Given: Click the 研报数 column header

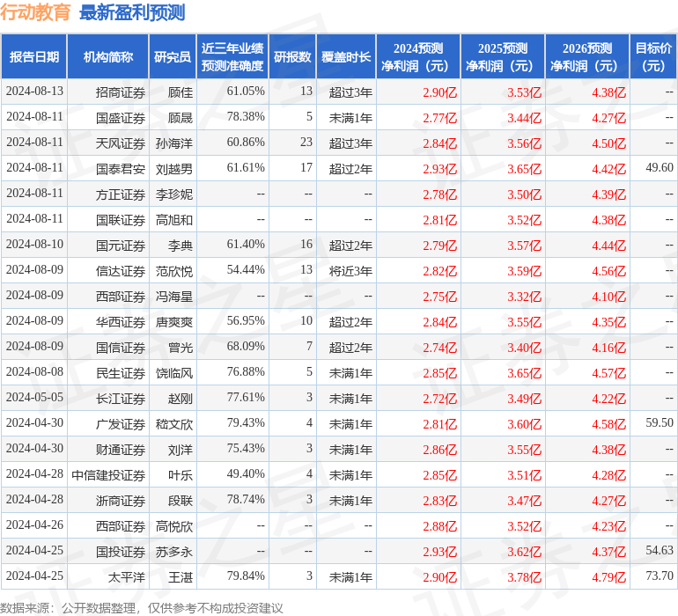Looking at the screenshot, I should point(292,56).
